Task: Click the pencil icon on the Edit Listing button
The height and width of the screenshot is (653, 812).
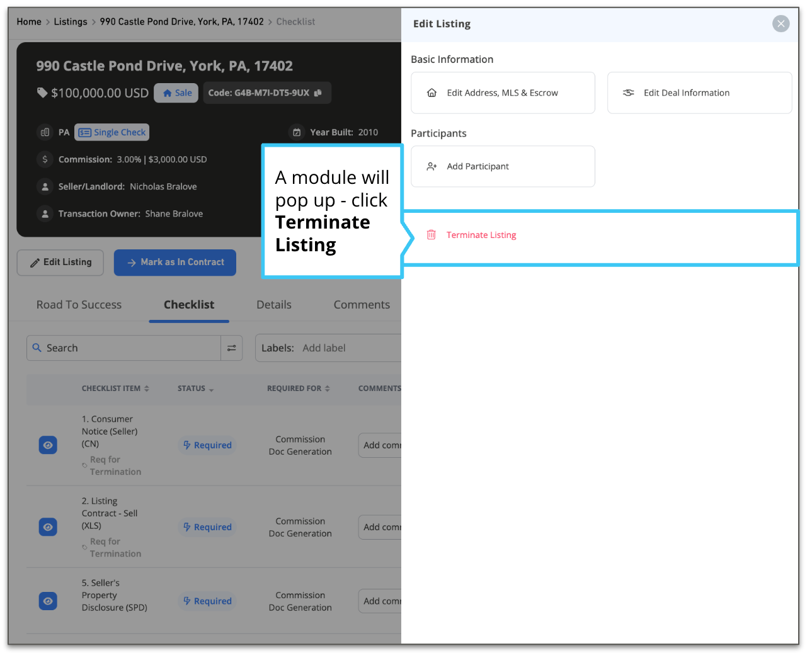Action: (x=36, y=263)
